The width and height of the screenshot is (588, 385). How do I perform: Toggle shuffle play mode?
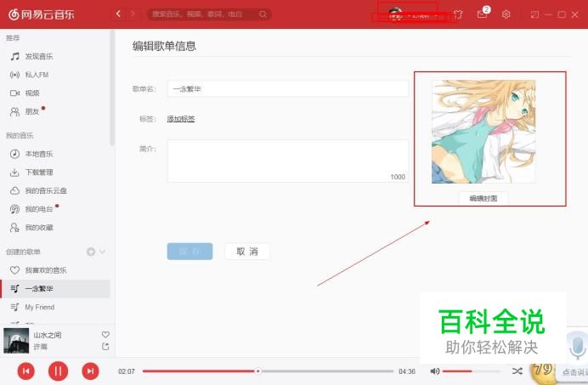tap(517, 371)
